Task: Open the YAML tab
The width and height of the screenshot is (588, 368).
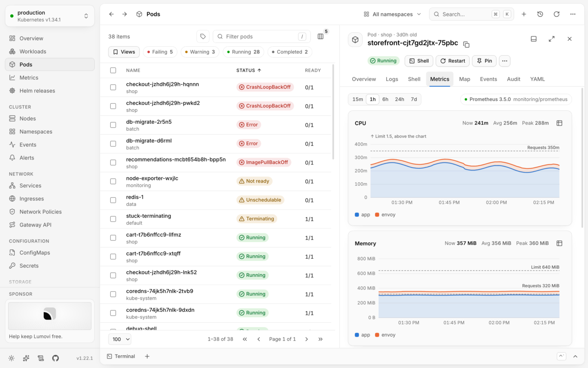Action: pyautogui.click(x=537, y=79)
